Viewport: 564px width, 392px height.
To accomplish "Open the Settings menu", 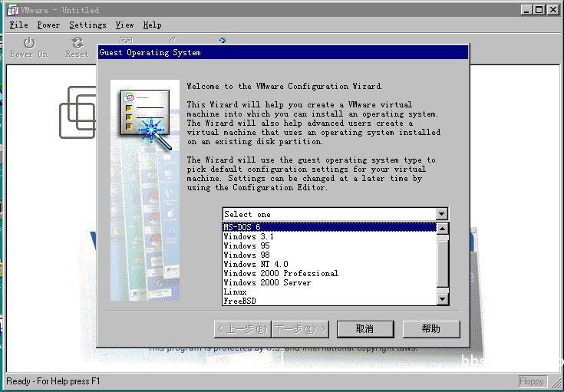I will 87,25.
